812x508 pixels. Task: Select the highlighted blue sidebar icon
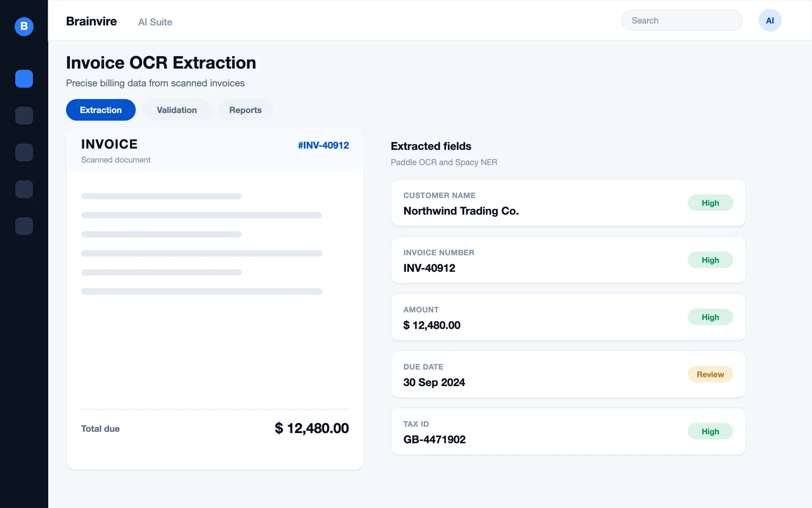[24, 78]
